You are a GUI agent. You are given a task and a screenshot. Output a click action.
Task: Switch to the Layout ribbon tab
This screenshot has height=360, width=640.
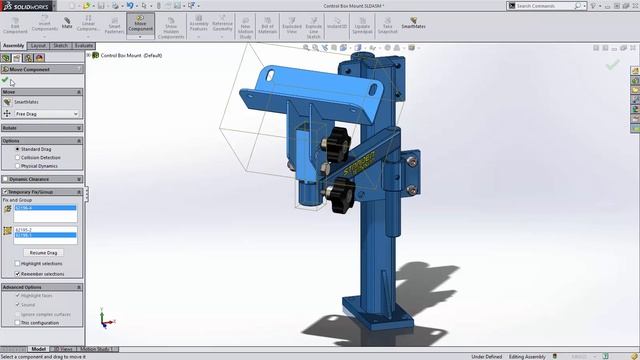(x=38, y=46)
